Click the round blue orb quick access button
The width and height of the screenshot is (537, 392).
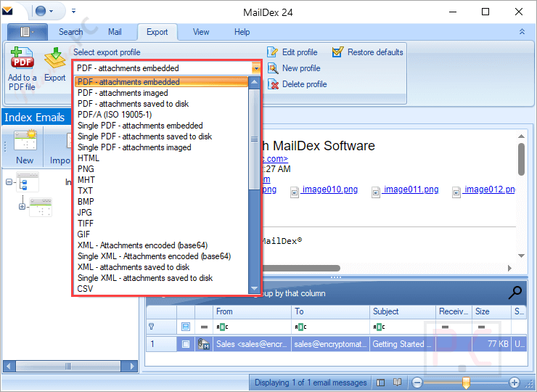(x=41, y=11)
